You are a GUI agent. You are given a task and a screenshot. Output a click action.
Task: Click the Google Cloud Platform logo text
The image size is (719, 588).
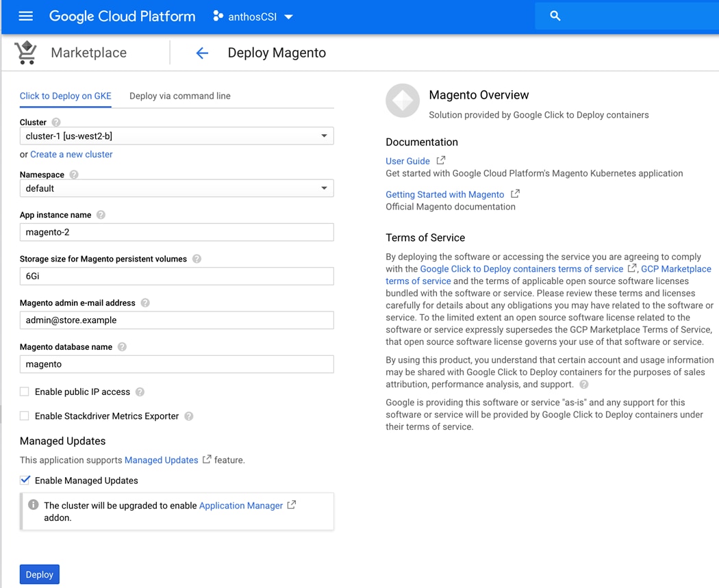(122, 16)
